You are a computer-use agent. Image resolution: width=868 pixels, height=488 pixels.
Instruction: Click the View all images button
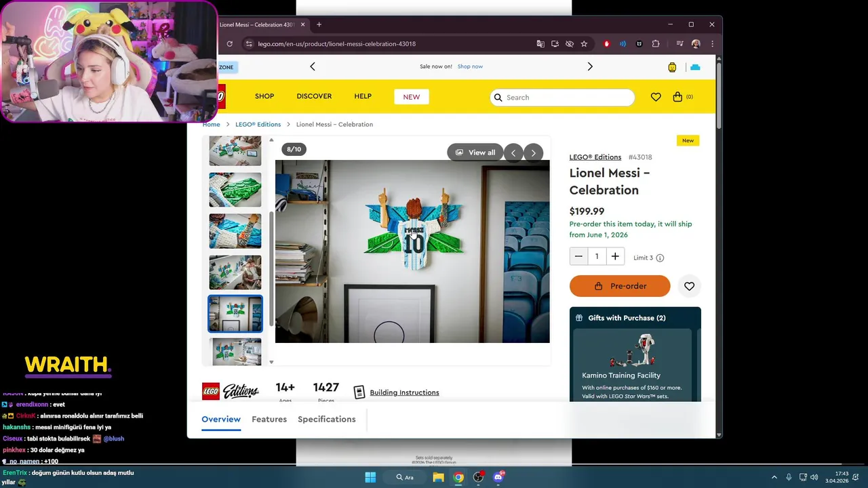point(475,152)
